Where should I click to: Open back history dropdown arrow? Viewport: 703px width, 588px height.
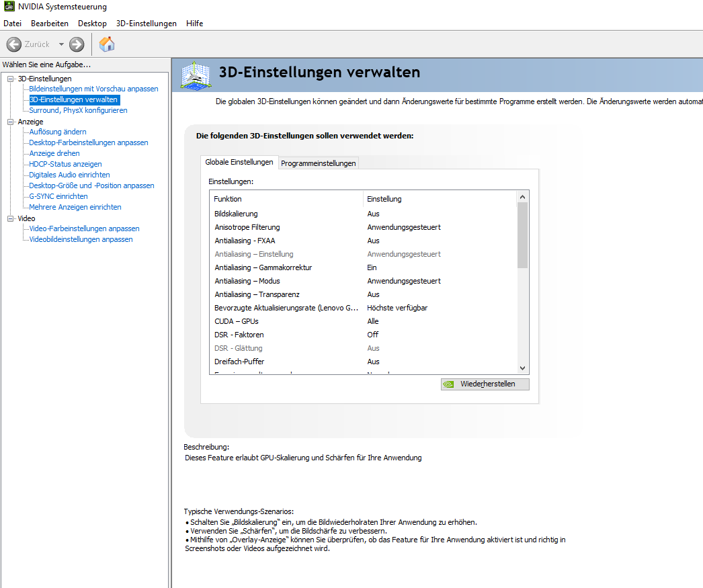[61, 44]
